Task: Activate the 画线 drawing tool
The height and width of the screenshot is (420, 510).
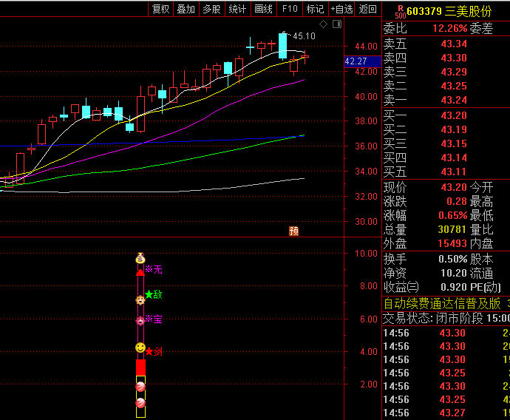Action: 263,9
